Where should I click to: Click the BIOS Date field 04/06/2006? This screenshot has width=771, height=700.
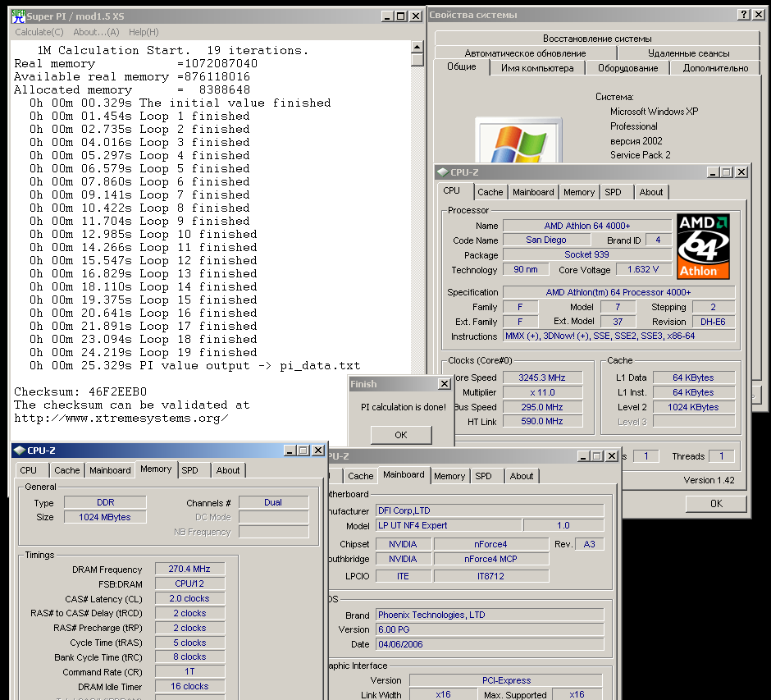point(490,644)
